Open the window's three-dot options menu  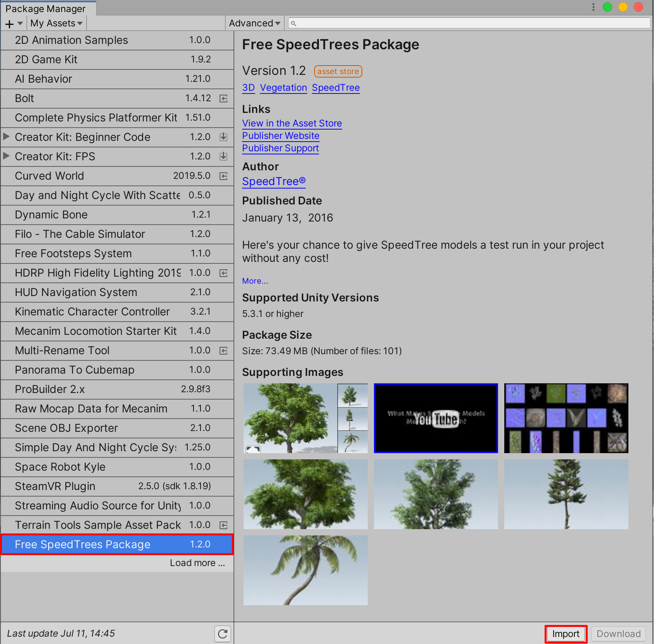pyautogui.click(x=593, y=7)
